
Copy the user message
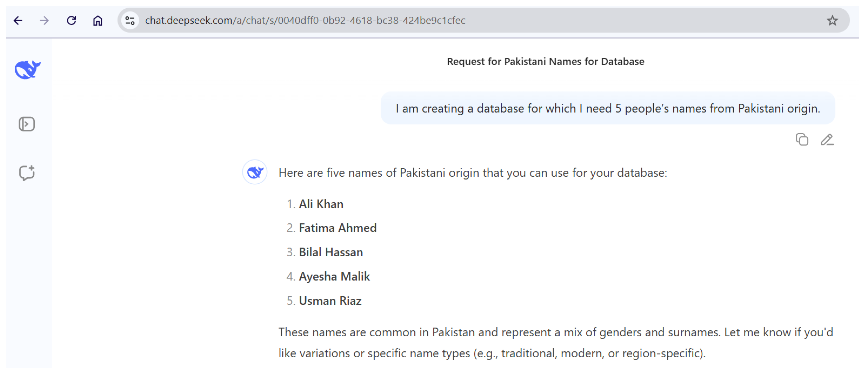(x=802, y=140)
